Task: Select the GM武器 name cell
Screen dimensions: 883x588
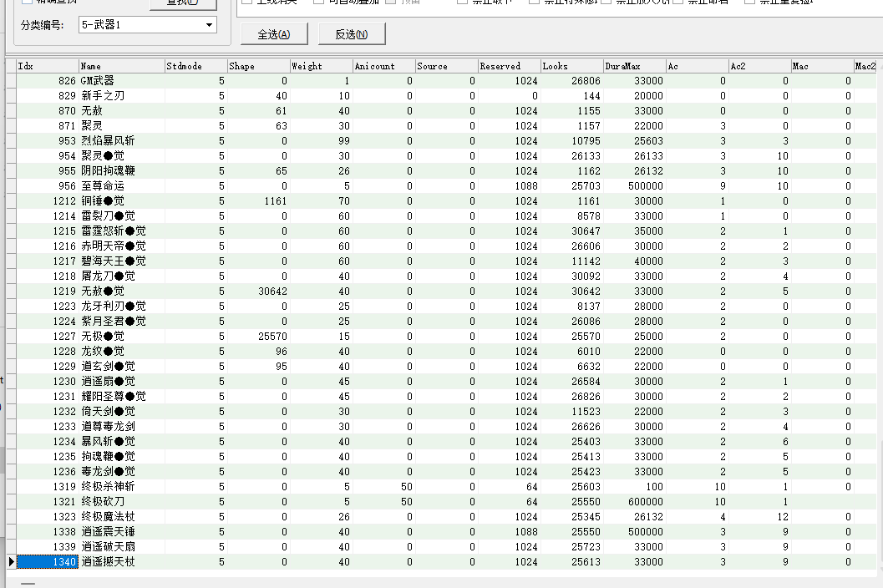Action: (98, 81)
